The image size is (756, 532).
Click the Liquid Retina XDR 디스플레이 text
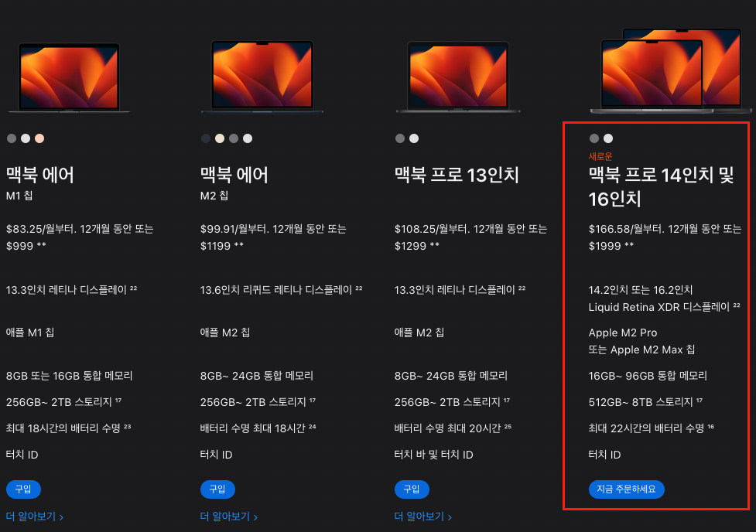point(659,308)
